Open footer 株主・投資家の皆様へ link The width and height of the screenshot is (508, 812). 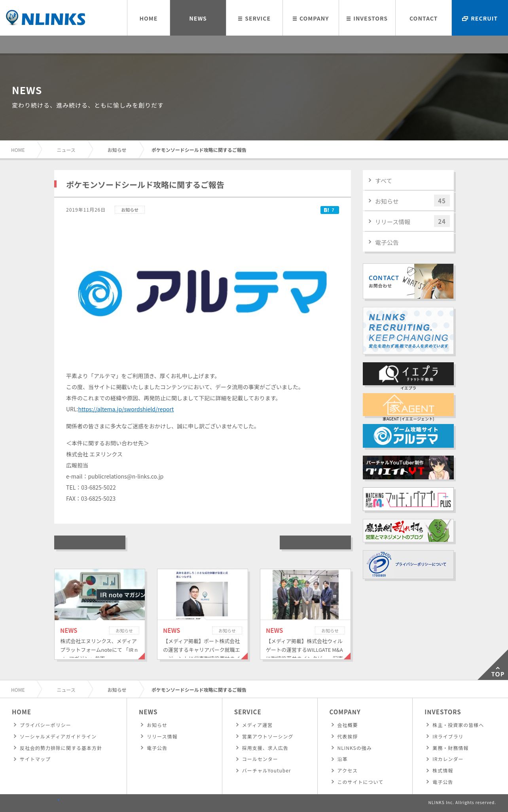(x=458, y=725)
